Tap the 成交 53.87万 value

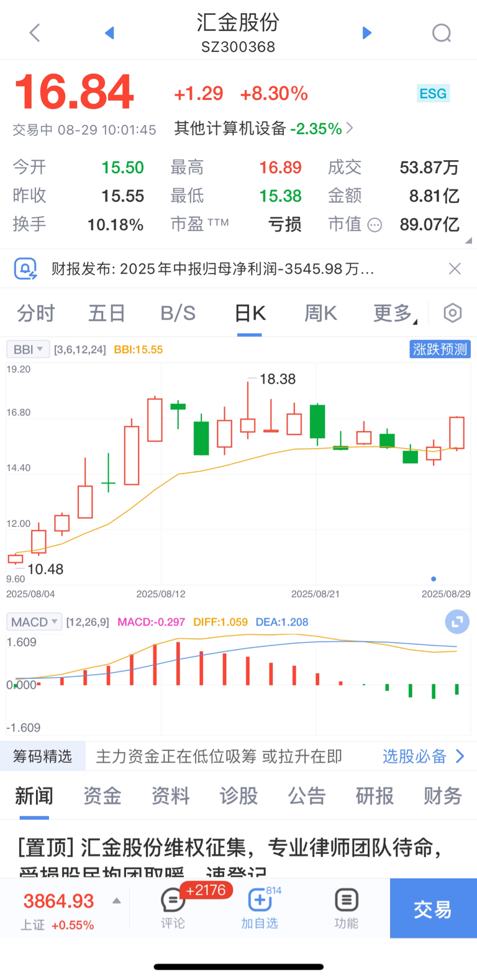point(430,168)
